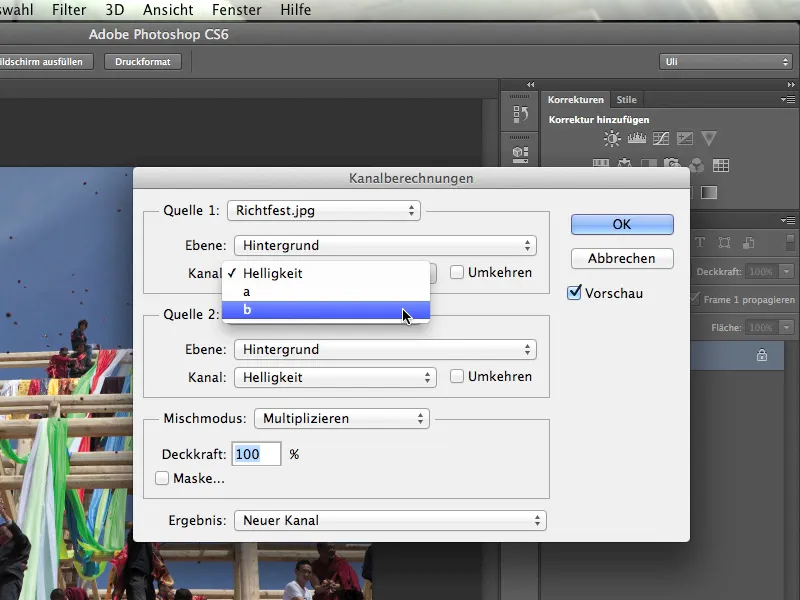Viewport: 800px width, 600px height.
Task: Toggle the layer filter switch
Action: 791,243
